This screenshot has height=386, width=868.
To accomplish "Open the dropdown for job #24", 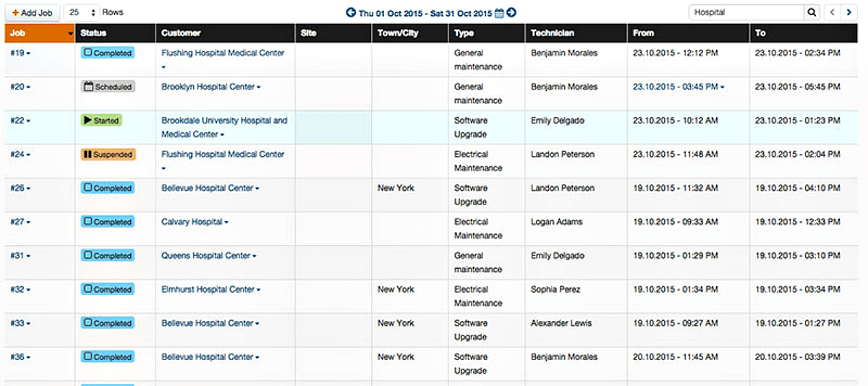I will pos(20,155).
